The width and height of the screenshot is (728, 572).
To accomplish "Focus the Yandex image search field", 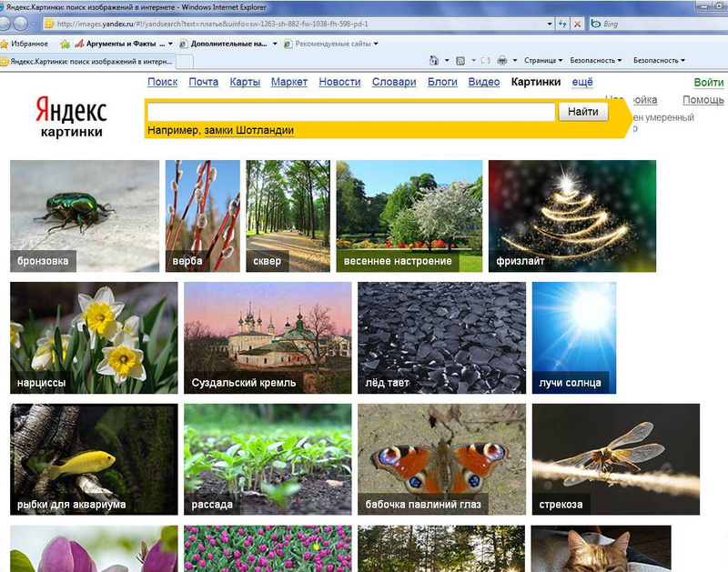I will 350,113.
